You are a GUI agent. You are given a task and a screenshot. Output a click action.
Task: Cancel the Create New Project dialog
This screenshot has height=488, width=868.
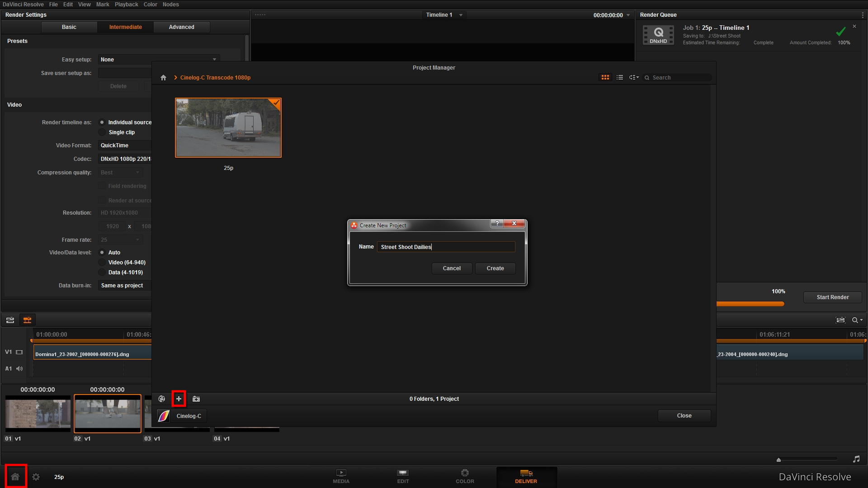click(452, 268)
